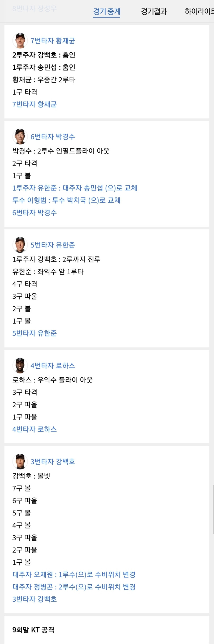Go to 하이라이트 tab
This screenshot has height=644, width=214.
[199, 12]
